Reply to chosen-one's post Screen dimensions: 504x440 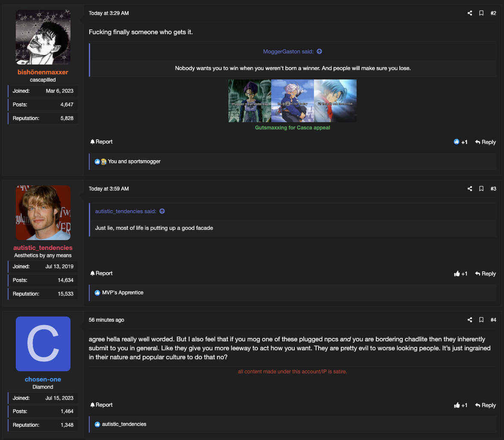(x=485, y=405)
